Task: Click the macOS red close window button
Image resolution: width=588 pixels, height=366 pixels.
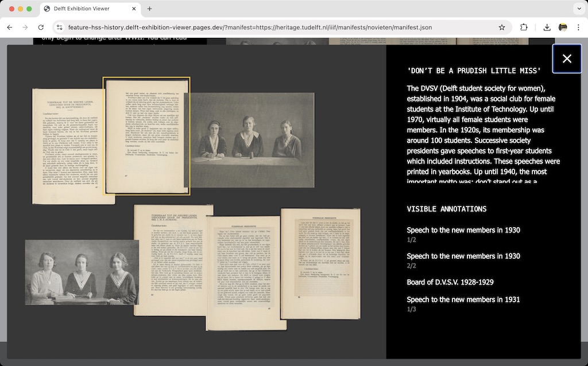Action: point(11,9)
